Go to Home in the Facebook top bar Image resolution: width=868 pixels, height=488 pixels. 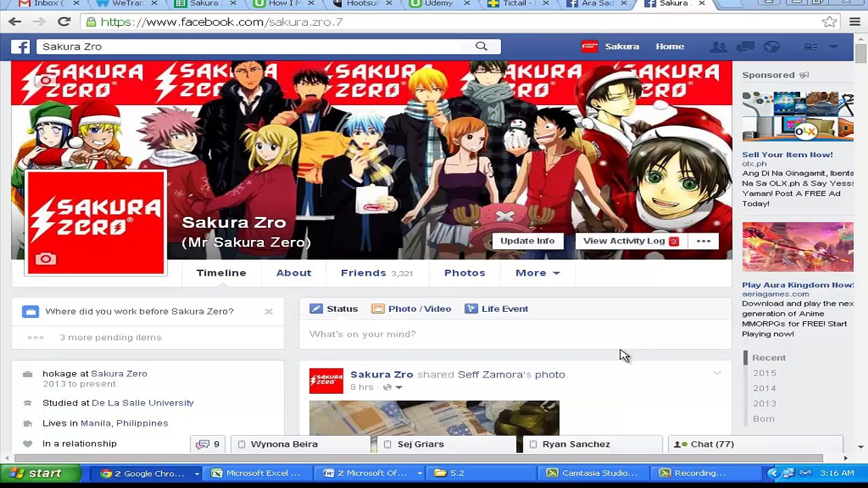[670, 46]
